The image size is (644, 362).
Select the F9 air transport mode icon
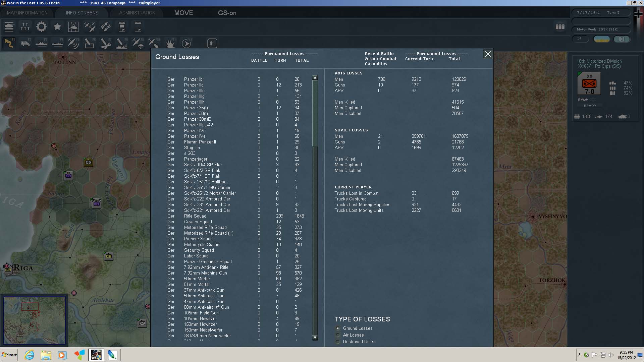(138, 43)
